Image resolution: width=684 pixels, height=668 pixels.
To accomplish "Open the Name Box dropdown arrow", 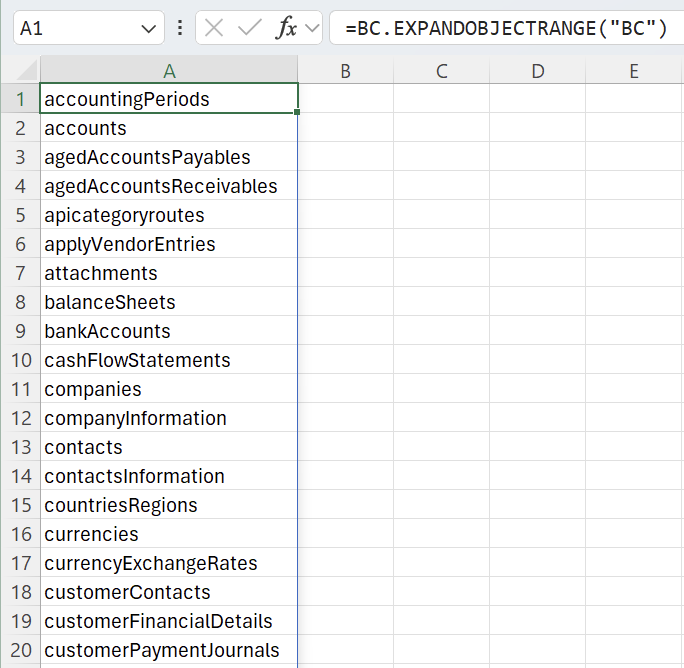I will click(150, 29).
